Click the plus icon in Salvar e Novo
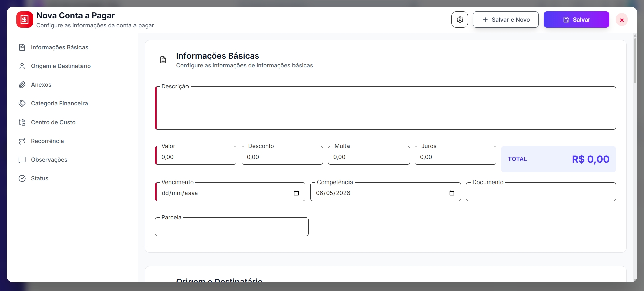Image resolution: width=644 pixels, height=291 pixels. (485, 20)
